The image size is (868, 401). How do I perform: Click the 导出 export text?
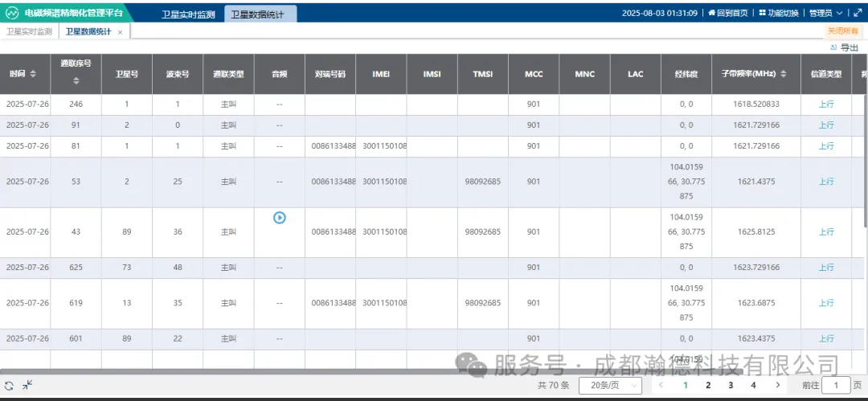pyautogui.click(x=850, y=47)
